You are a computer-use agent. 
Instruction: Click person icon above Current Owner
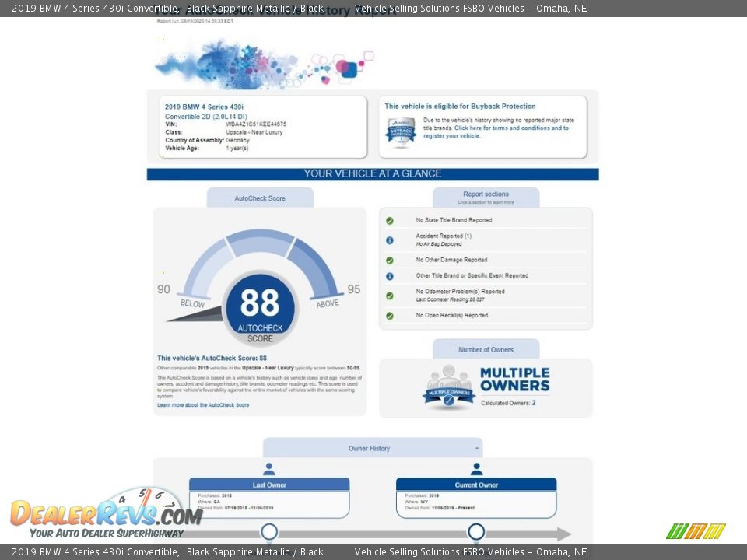coord(476,469)
